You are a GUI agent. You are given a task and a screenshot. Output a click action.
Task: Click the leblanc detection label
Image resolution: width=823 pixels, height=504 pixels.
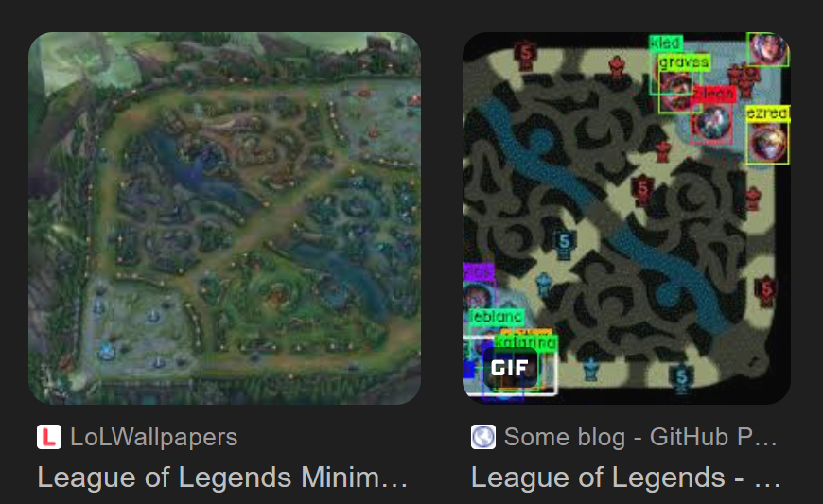click(x=496, y=316)
